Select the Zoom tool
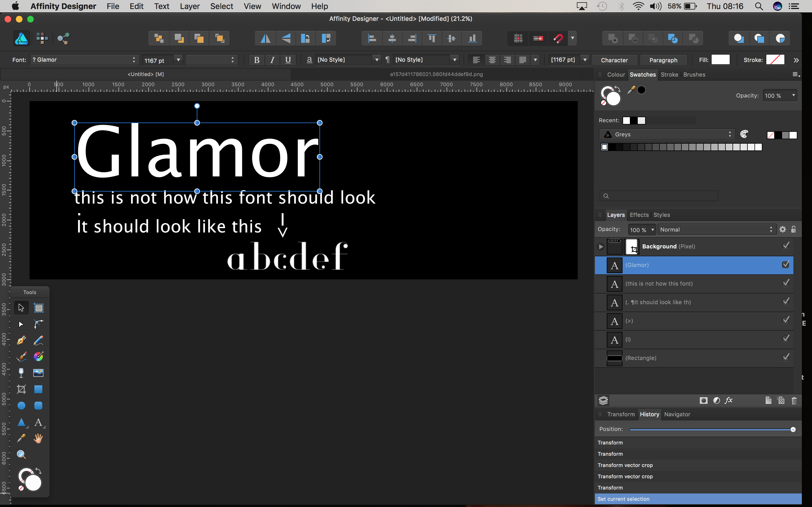This screenshot has height=507, width=812. point(21,454)
